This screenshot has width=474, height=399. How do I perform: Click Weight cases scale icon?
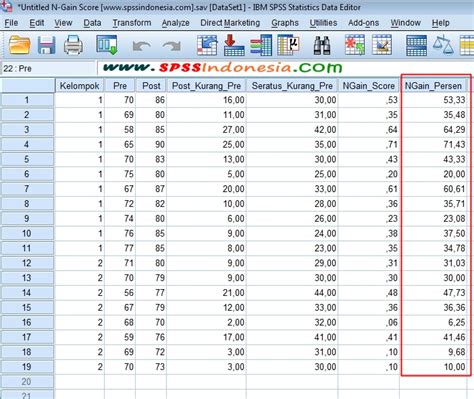[x=443, y=45]
